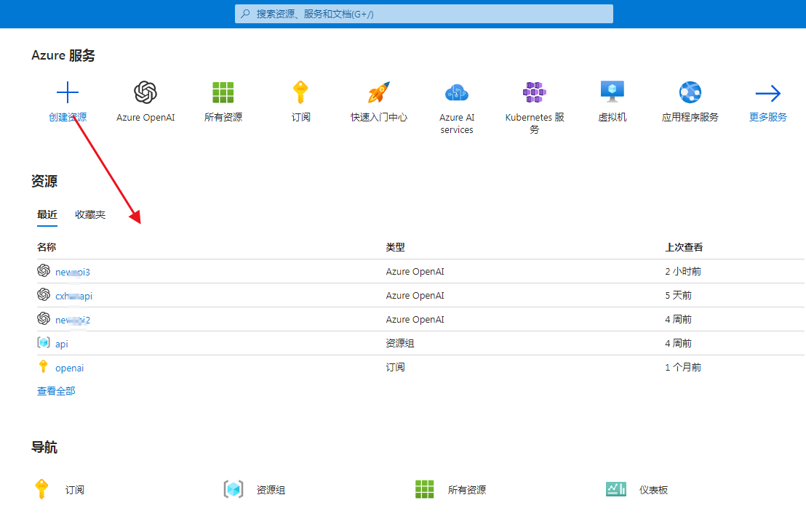Open the 所有资源 green grid icon under Azure 服务
The width and height of the screenshot is (806, 532).
pyautogui.click(x=223, y=92)
